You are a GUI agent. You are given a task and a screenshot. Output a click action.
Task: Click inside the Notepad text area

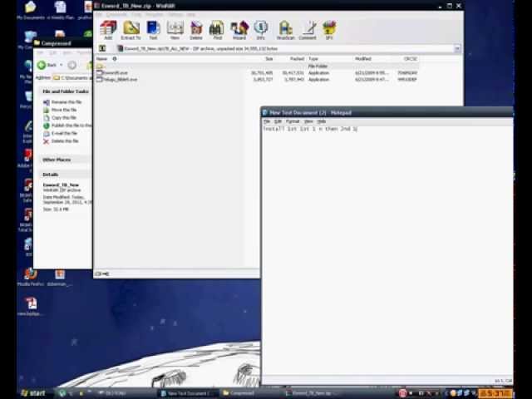pos(387,251)
